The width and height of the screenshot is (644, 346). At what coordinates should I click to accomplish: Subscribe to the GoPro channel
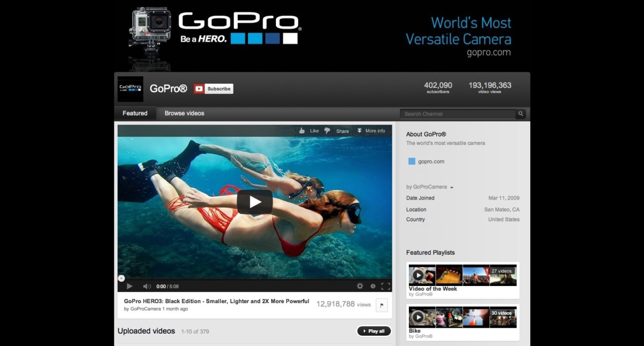click(x=214, y=89)
